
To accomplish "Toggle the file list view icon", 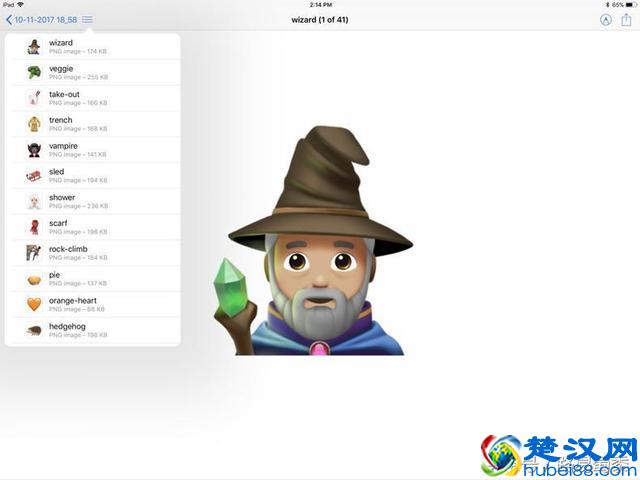I will tap(87, 19).
